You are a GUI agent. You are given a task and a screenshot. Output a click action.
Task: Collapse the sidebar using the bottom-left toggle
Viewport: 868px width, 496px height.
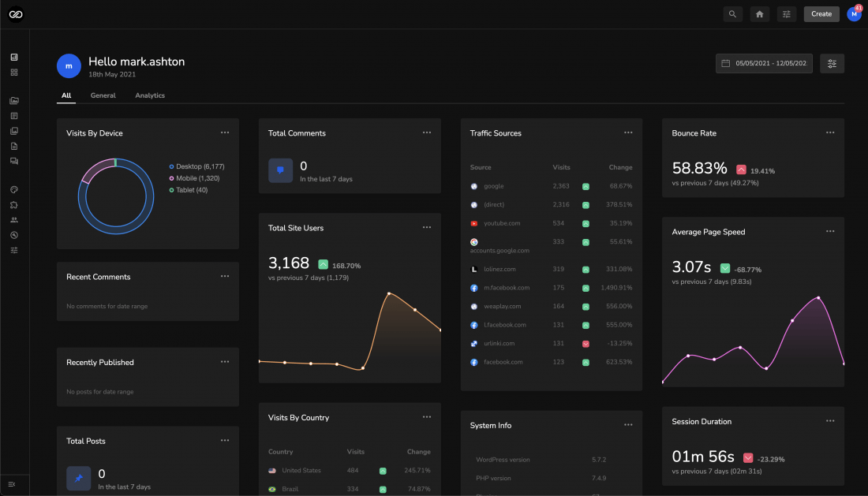click(x=12, y=484)
